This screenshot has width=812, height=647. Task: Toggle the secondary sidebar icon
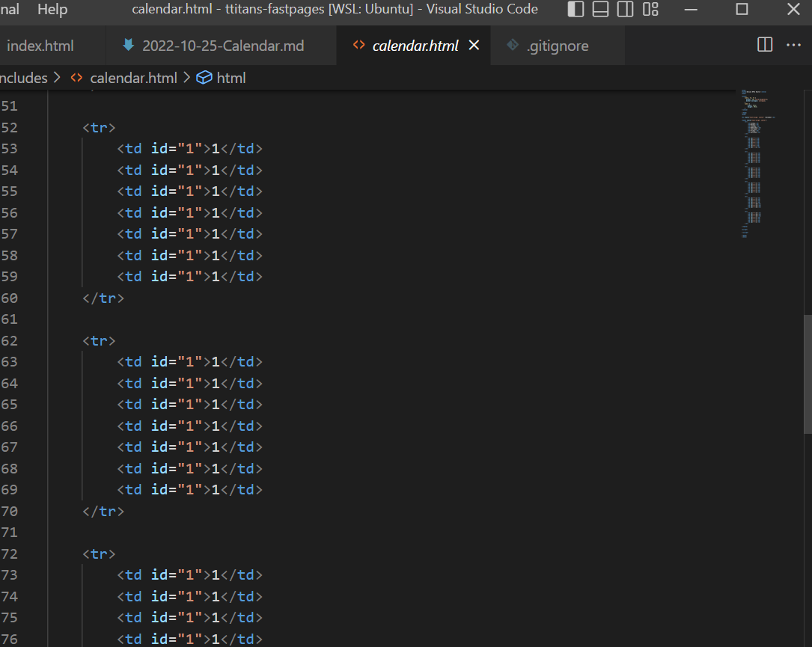pyautogui.click(x=626, y=10)
